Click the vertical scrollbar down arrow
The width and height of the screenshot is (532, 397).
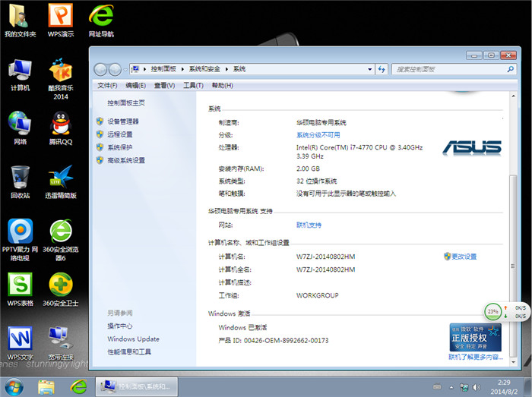[513, 362]
